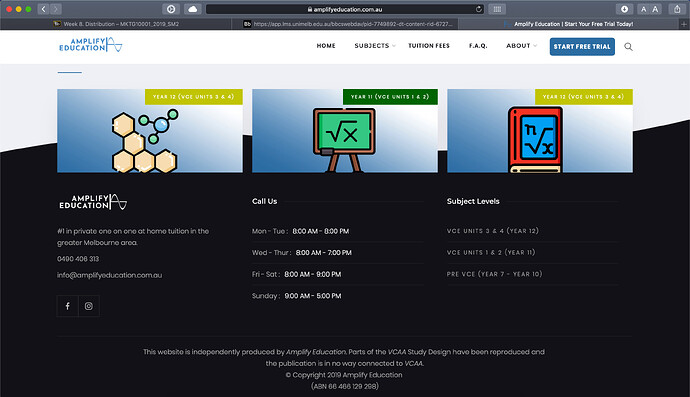Open the Pre VCE (Year 7 - Year 10) link
This screenshot has height=397, width=690.
pos(494,274)
